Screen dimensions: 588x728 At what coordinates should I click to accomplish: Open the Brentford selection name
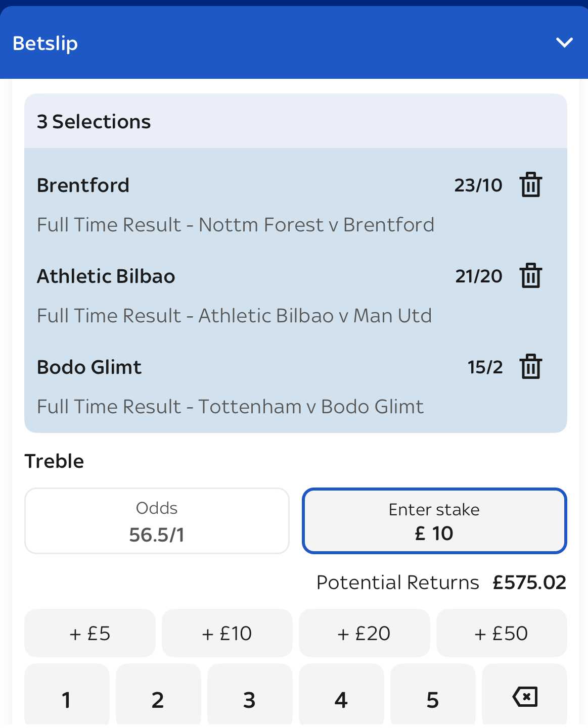[x=83, y=185]
